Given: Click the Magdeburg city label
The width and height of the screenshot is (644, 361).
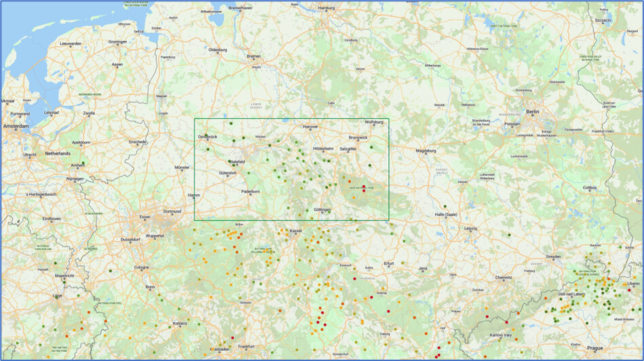Looking at the screenshot, I should click(x=425, y=151).
